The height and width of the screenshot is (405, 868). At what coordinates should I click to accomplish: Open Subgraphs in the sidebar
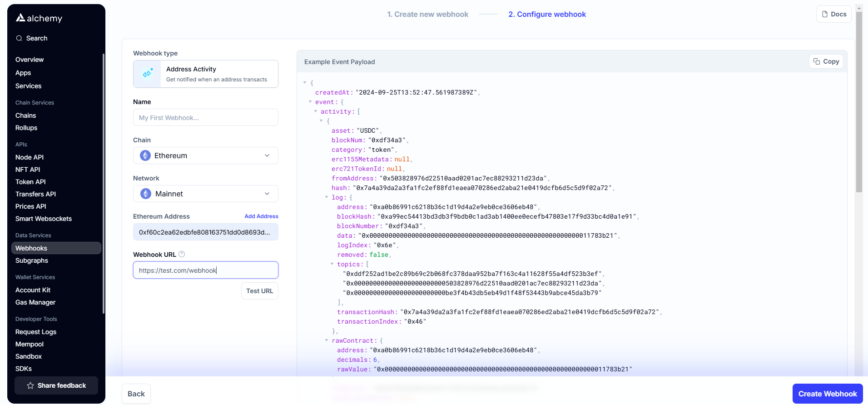coord(32,260)
